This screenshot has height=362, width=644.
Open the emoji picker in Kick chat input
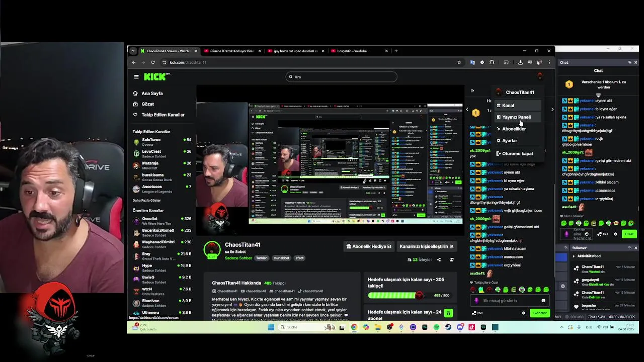click(543, 301)
